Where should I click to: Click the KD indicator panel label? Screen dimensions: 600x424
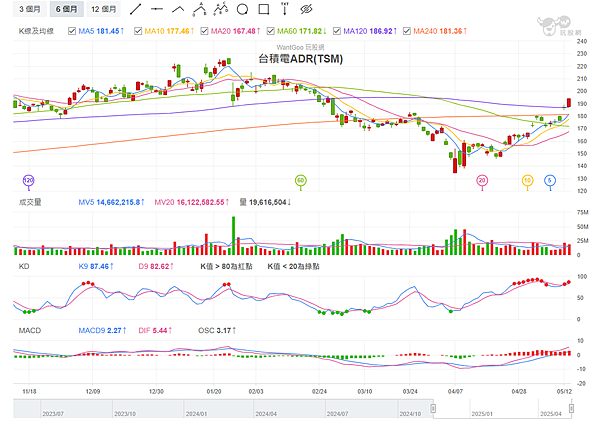coord(24,266)
